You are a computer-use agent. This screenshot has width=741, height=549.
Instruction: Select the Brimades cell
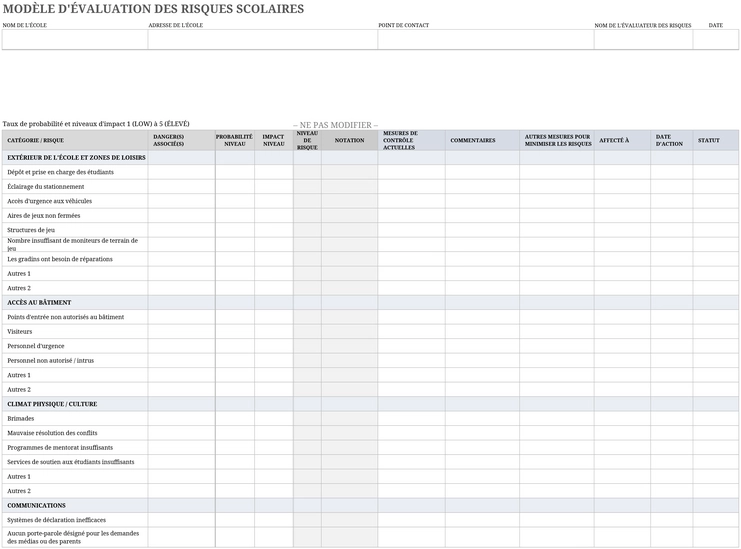(75, 419)
